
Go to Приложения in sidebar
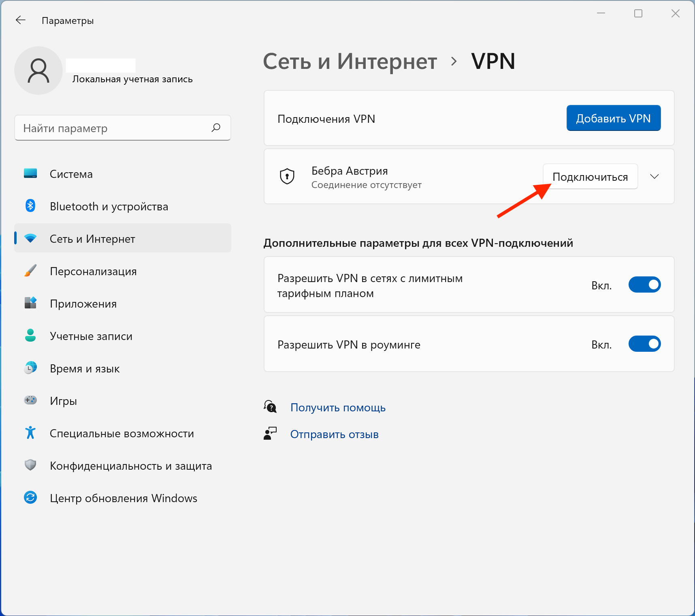83,304
